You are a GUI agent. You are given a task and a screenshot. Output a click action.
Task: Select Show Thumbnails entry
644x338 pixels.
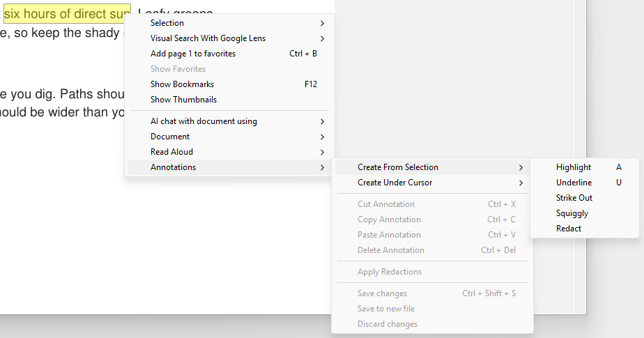(x=229, y=100)
